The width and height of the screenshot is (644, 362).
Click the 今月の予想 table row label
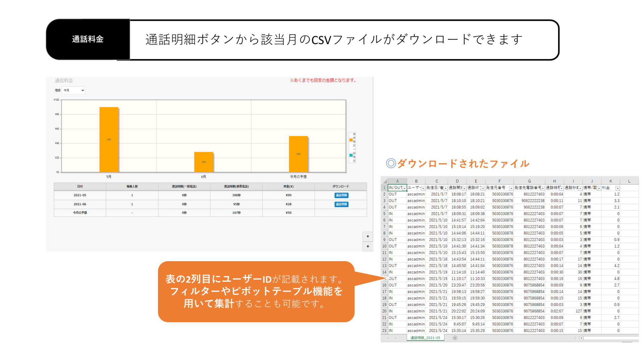click(x=80, y=213)
